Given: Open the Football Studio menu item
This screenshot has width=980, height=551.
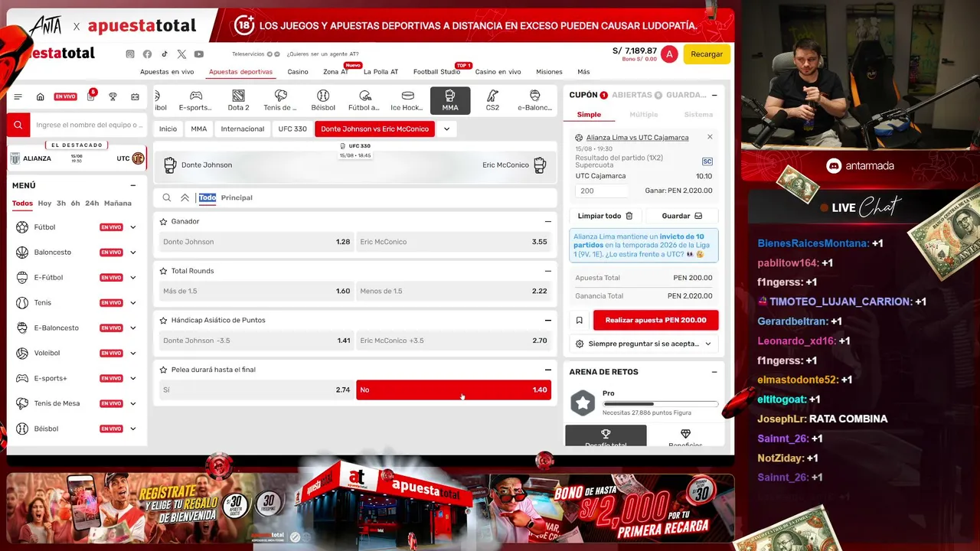Looking at the screenshot, I should coord(436,72).
